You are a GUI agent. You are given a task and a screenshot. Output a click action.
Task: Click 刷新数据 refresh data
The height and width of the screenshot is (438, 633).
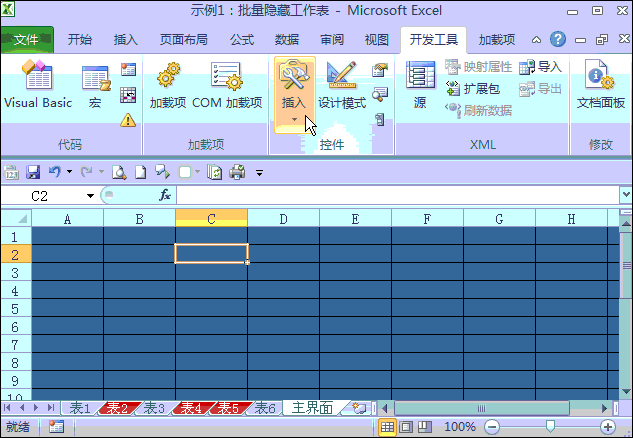478,110
